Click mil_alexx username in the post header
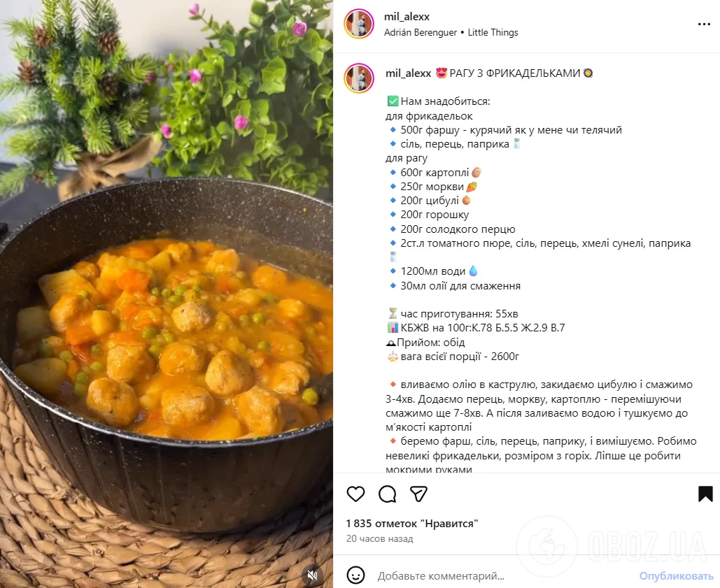 [x=406, y=17]
